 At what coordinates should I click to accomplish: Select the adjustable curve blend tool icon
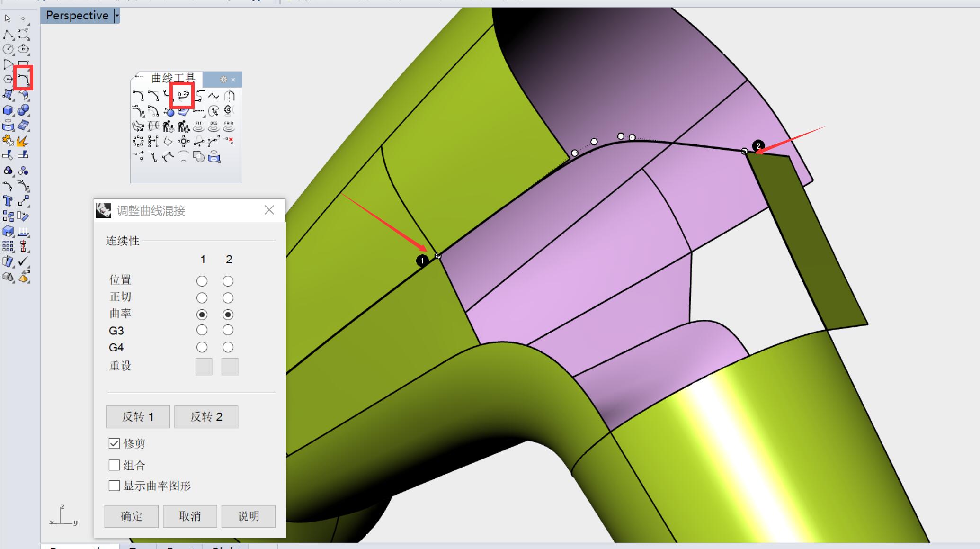tap(183, 95)
